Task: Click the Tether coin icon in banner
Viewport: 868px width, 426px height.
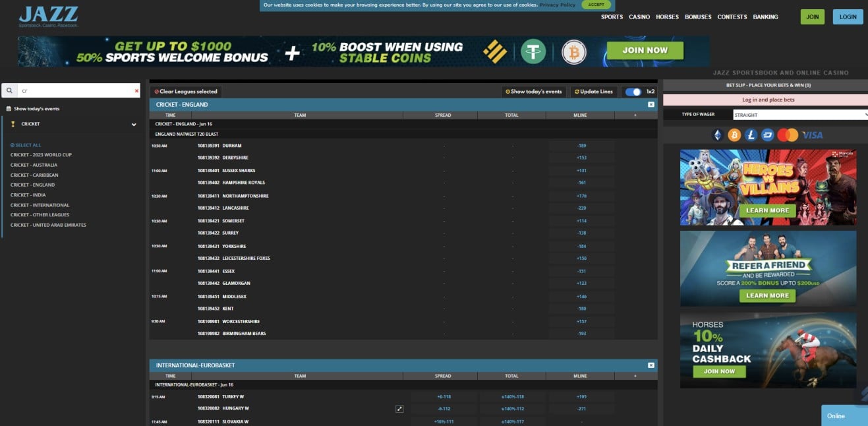Action: tap(534, 51)
